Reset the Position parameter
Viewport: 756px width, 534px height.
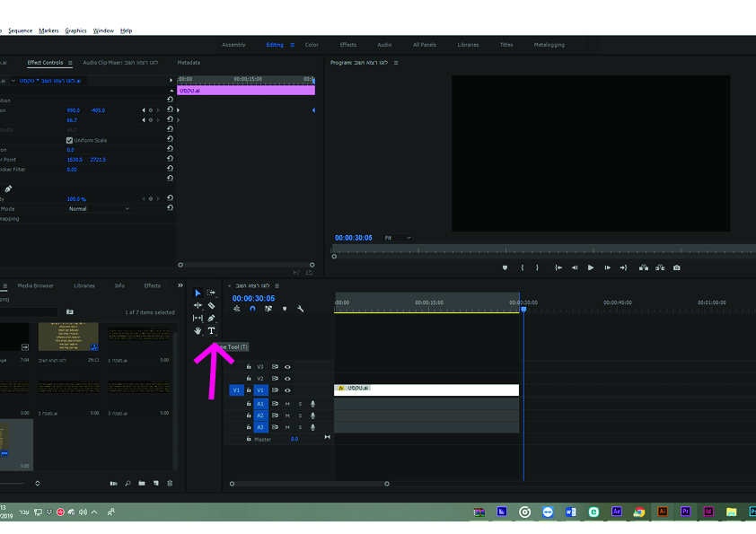point(170,110)
